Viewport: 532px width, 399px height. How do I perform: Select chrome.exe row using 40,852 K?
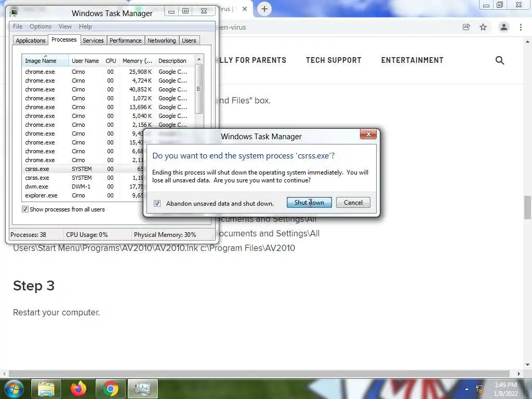coord(108,89)
